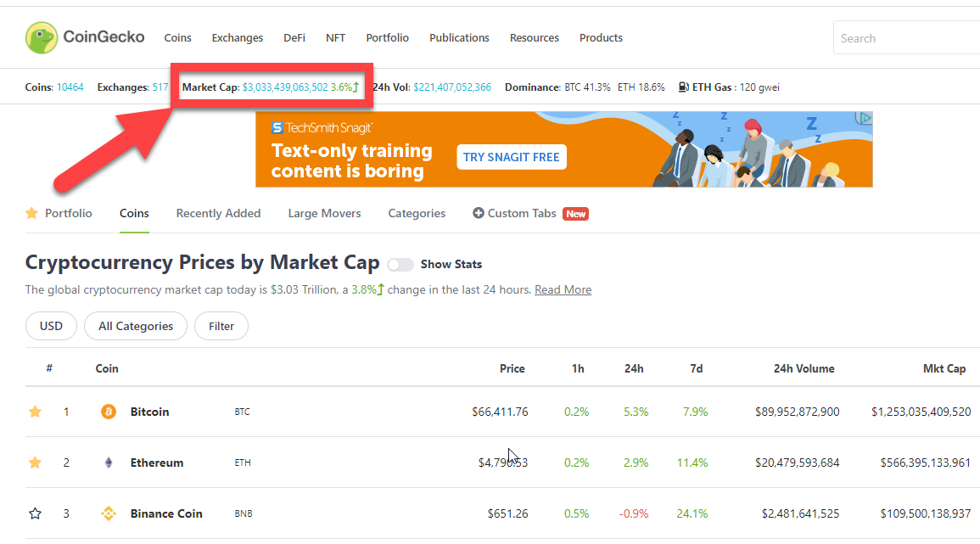980x544 pixels.
Task: Click the TRY SNAGIT FREE button
Action: coord(512,157)
